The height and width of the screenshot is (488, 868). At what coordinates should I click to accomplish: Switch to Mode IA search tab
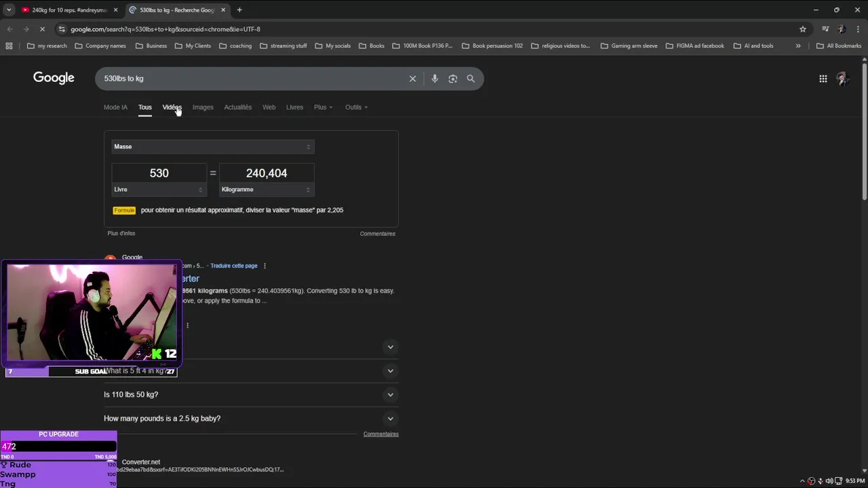115,107
